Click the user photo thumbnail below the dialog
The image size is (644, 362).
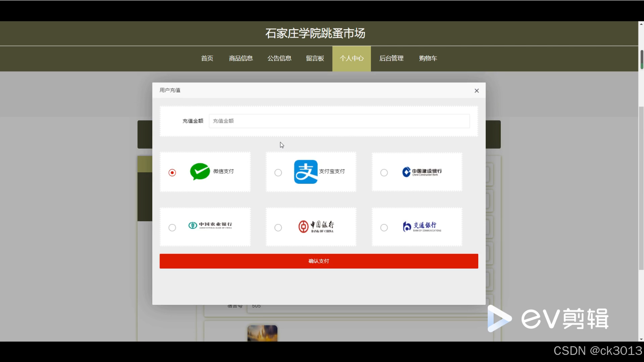pos(262,333)
